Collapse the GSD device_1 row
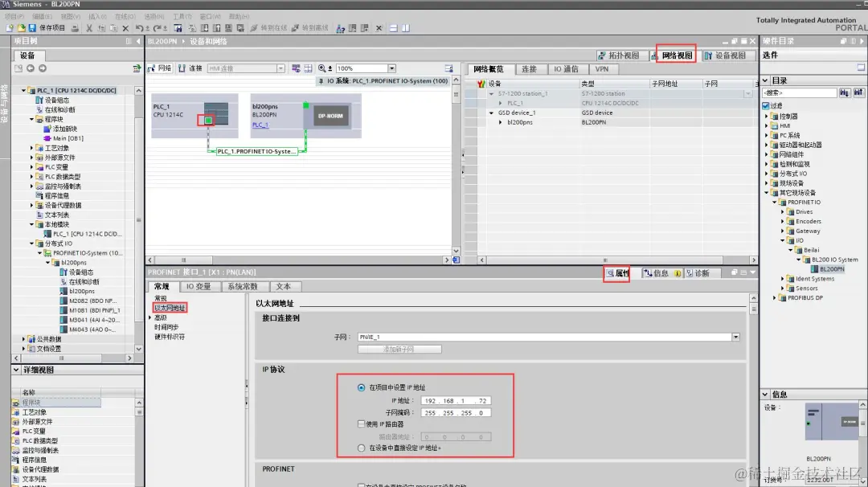The width and height of the screenshot is (868, 487). click(x=491, y=113)
